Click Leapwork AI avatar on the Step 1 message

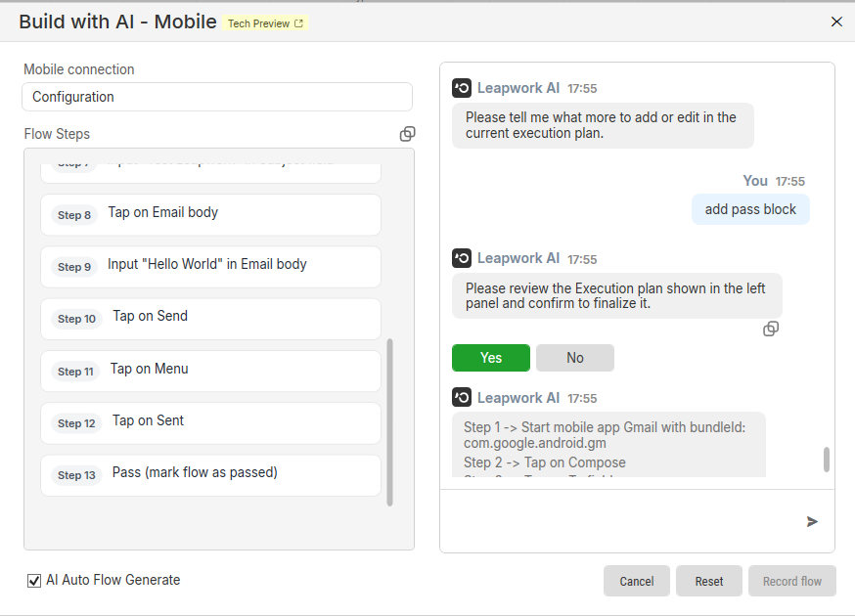pos(462,397)
